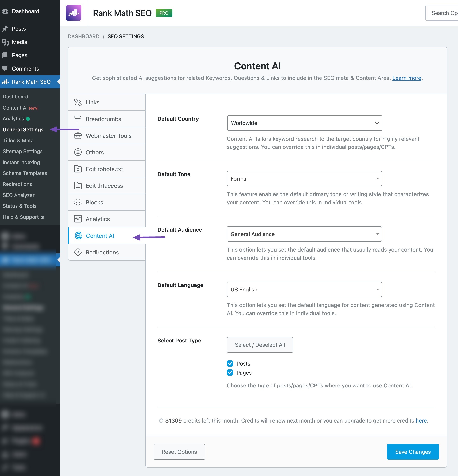Click the PRO badge
458x476 pixels.
[164, 13]
